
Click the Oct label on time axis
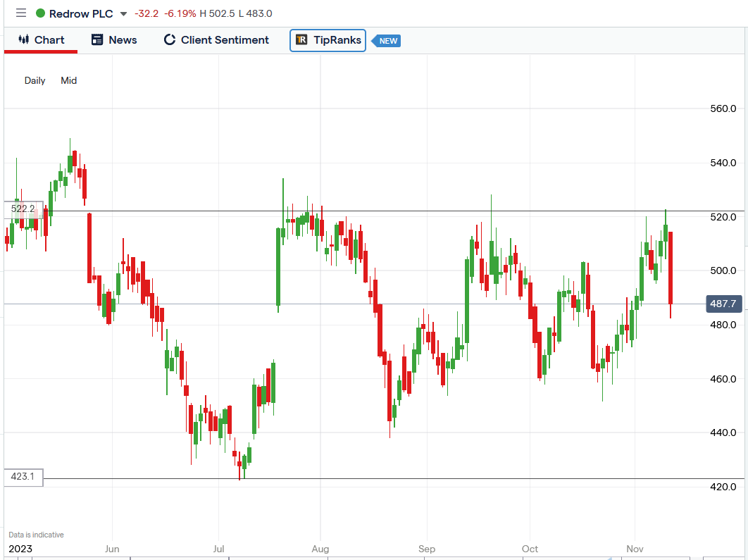(x=530, y=549)
